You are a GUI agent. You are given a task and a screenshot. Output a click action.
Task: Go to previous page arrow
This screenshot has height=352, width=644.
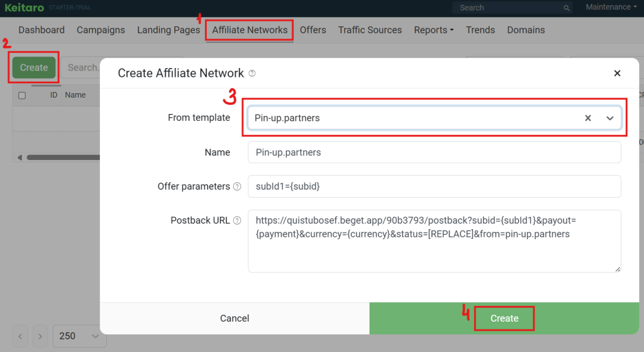tap(20, 336)
